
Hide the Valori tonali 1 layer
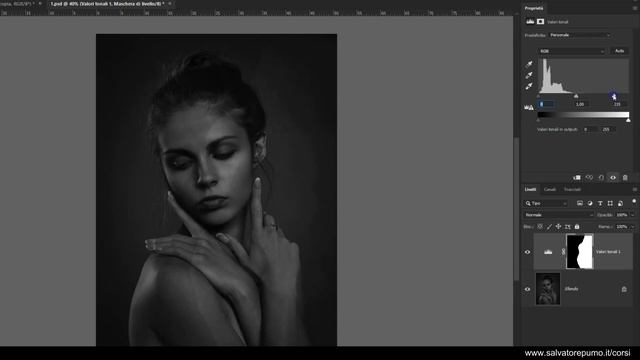coord(527,252)
